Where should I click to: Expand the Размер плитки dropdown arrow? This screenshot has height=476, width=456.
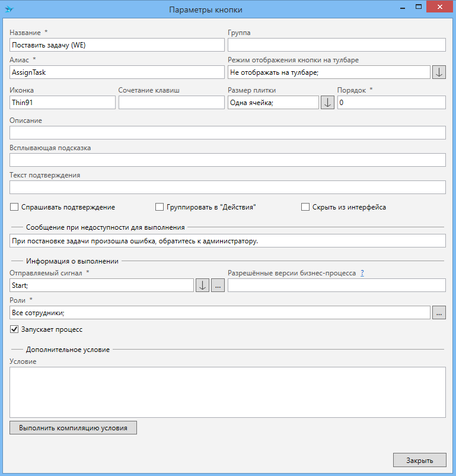pyautogui.click(x=327, y=103)
